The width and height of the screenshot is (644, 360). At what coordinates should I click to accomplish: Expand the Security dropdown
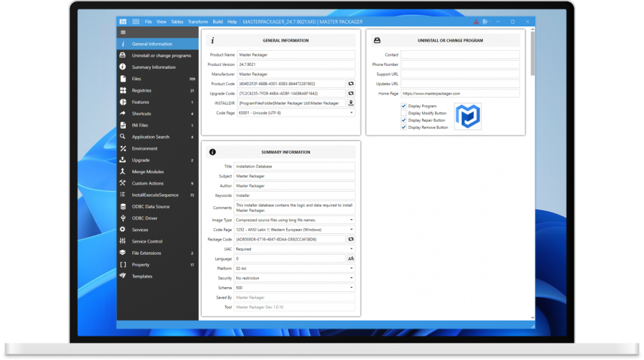tap(351, 278)
